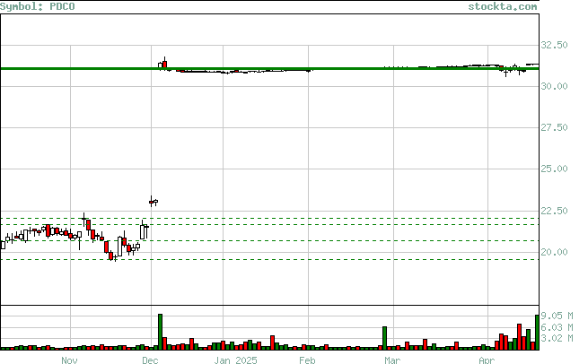Click the 6.03 M volume label
The height and width of the screenshot is (364, 588).
coord(557,327)
